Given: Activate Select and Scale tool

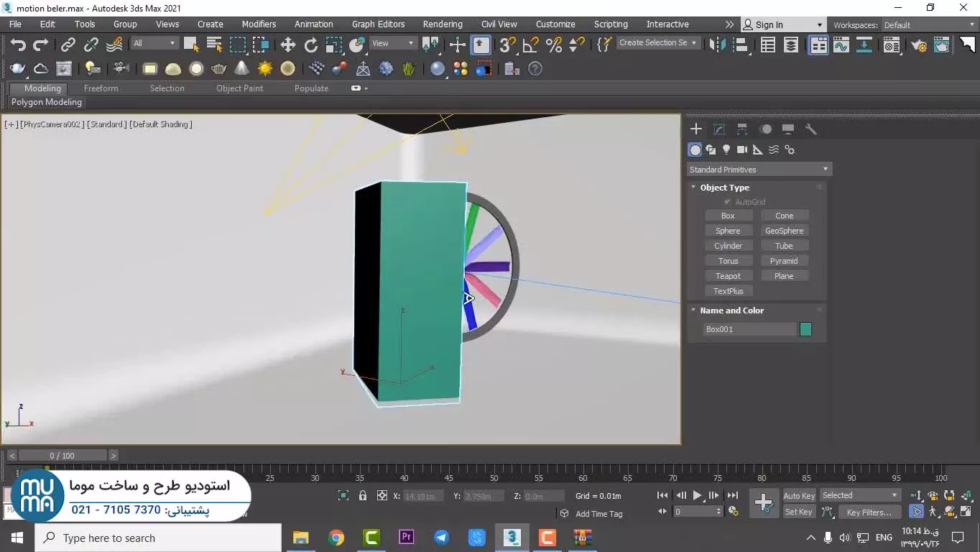Looking at the screenshot, I should [334, 45].
